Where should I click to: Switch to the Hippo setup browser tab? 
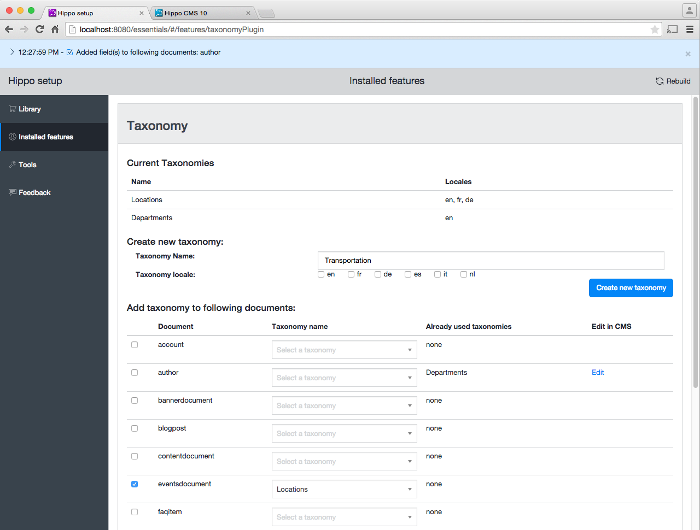(x=96, y=13)
